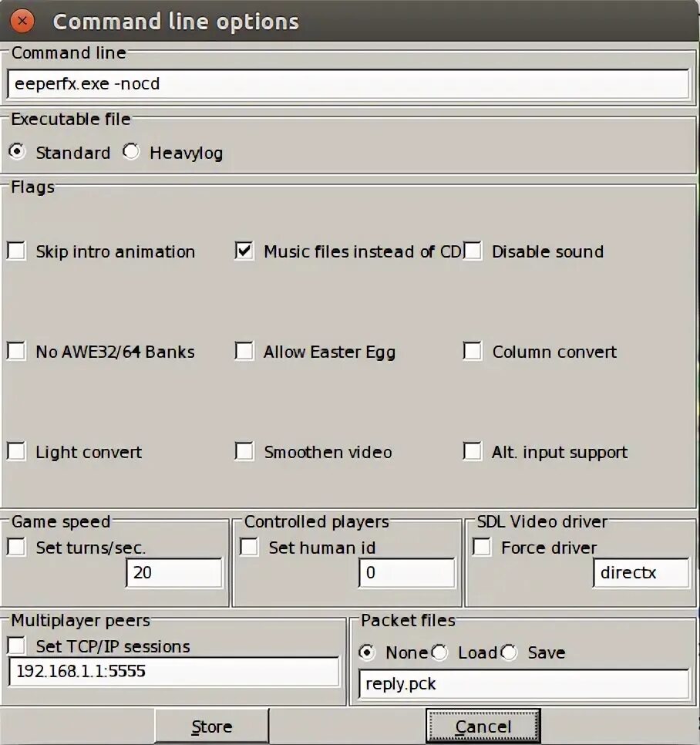The image size is (700, 745).
Task: Enable Set human id checkbox
Action: coord(249,547)
